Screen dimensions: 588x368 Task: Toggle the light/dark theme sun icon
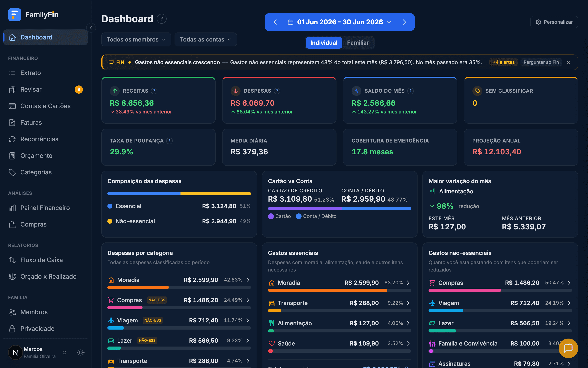[x=81, y=352]
